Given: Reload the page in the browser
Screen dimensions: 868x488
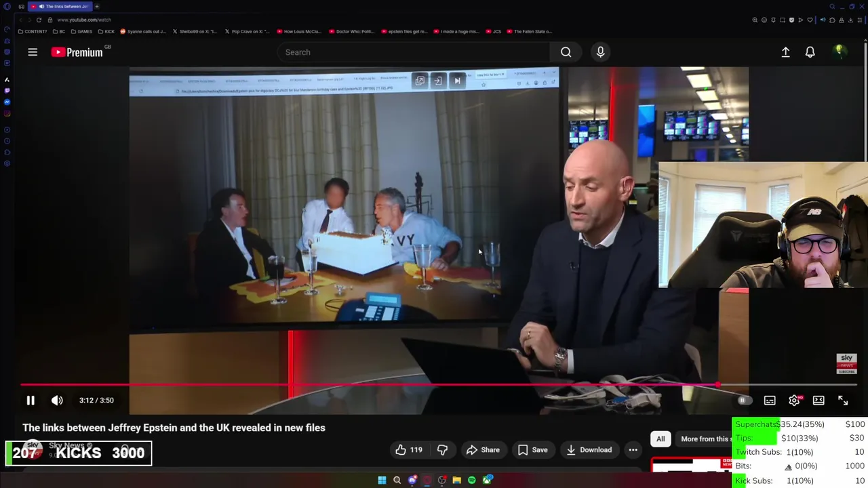Looking at the screenshot, I should [39, 20].
